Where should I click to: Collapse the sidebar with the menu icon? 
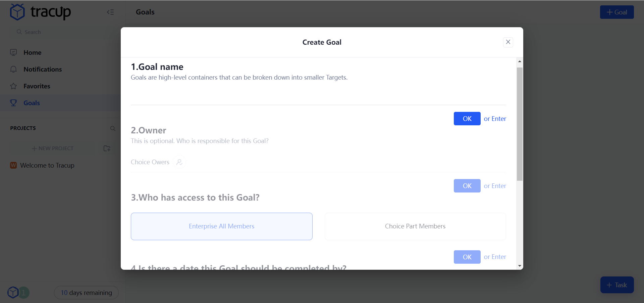(x=110, y=12)
